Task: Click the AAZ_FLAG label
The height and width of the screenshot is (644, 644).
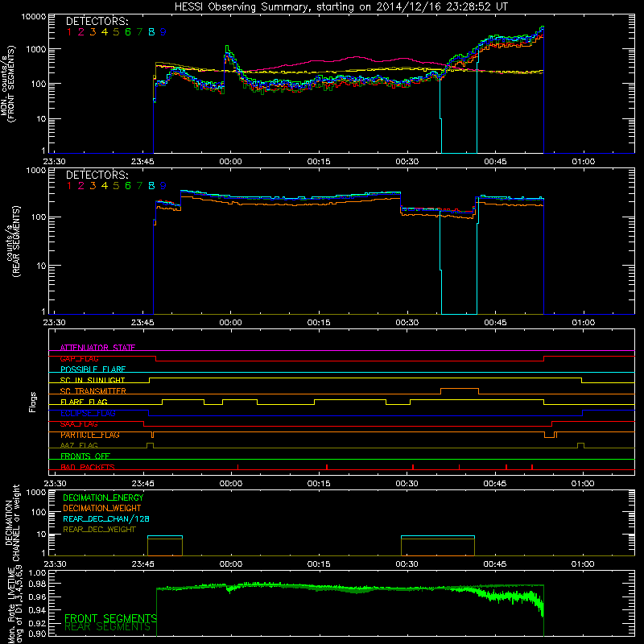Action: coord(79,445)
